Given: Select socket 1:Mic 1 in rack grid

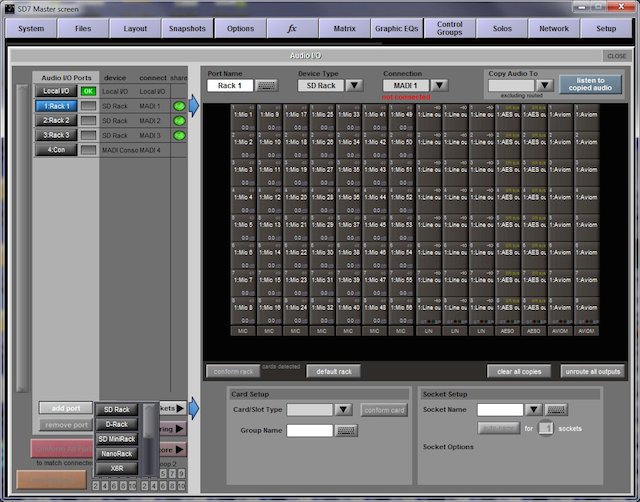Looking at the screenshot, I should 243,118.
